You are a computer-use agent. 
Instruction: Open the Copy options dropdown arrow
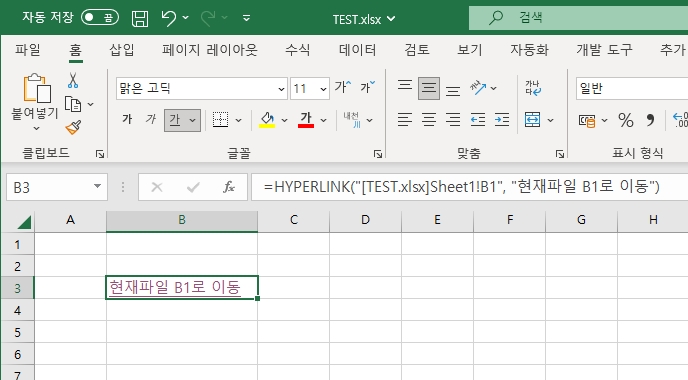(x=90, y=104)
